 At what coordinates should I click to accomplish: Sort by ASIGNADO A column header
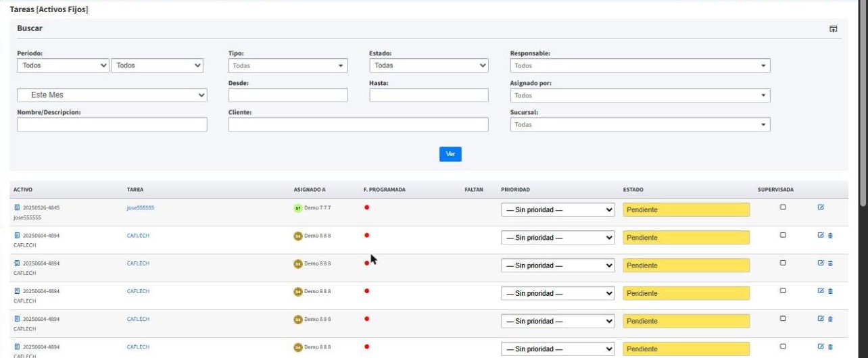point(310,190)
